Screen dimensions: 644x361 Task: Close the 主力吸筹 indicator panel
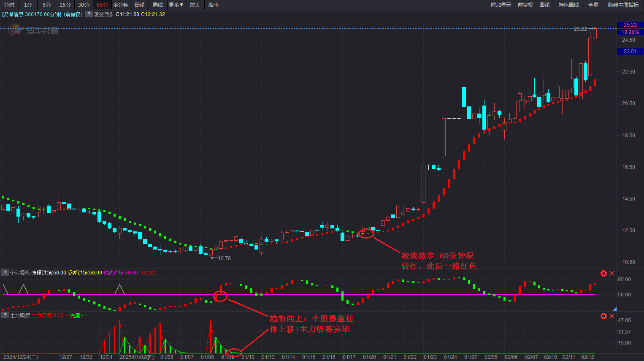tap(612, 316)
